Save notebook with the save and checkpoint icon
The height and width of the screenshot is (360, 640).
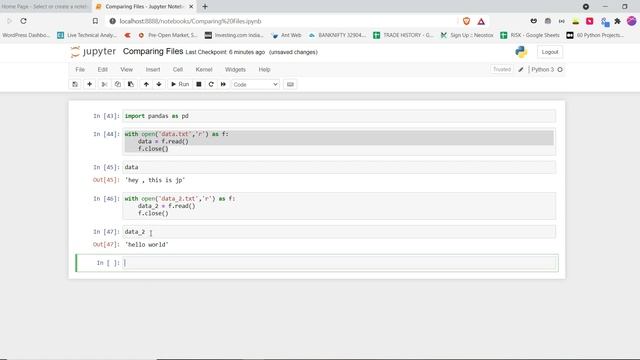point(75,84)
